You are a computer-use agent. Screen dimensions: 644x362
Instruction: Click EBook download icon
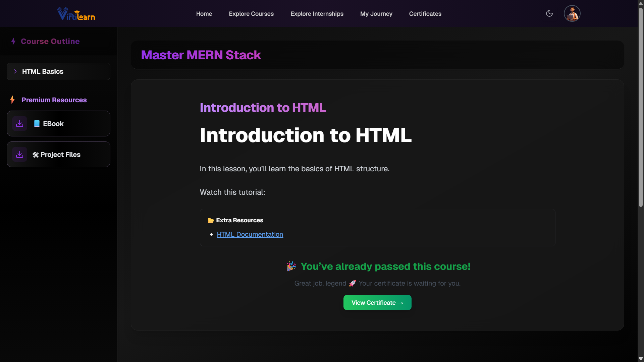(x=19, y=124)
